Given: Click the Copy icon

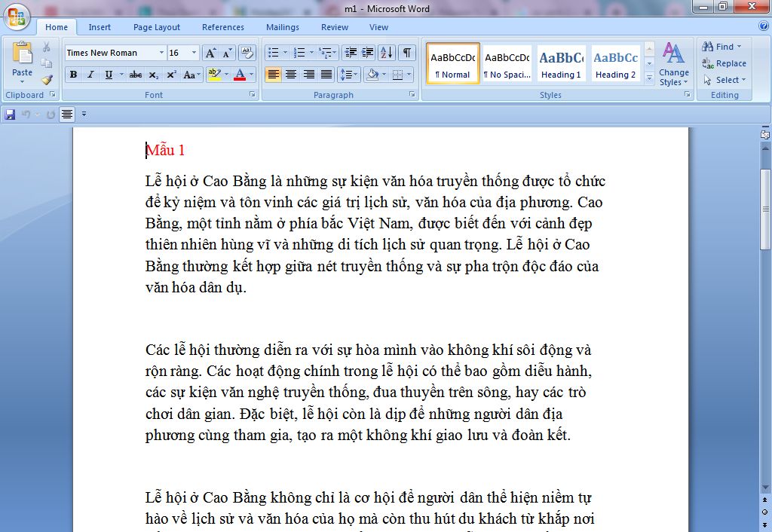Looking at the screenshot, I should (46, 63).
